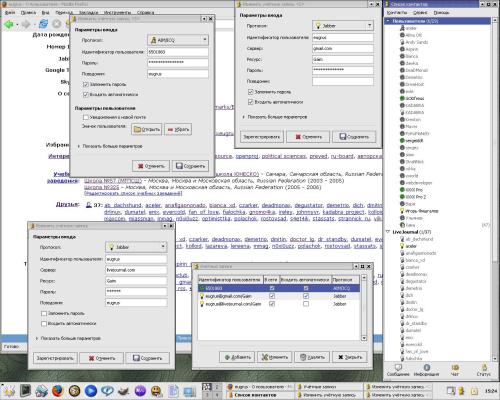
Task: Click Отменить in the gmail.com Jabber dialog
Action: (x=308, y=137)
